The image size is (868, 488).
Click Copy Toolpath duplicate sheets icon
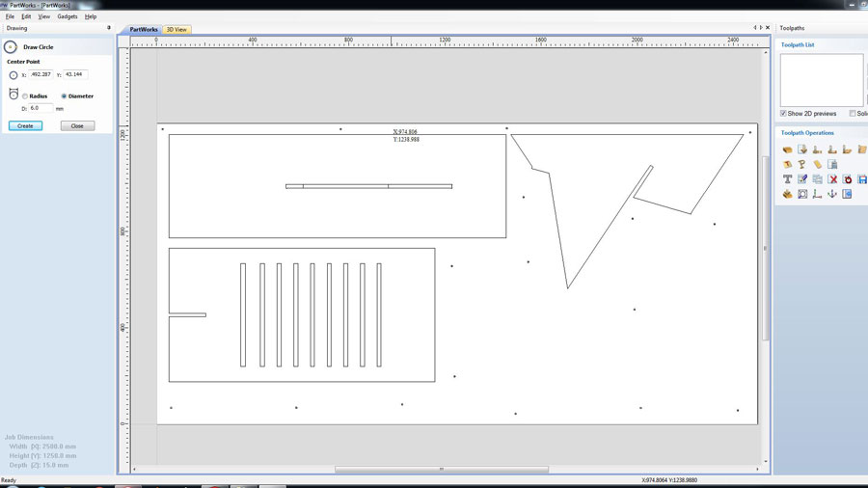[x=817, y=179]
